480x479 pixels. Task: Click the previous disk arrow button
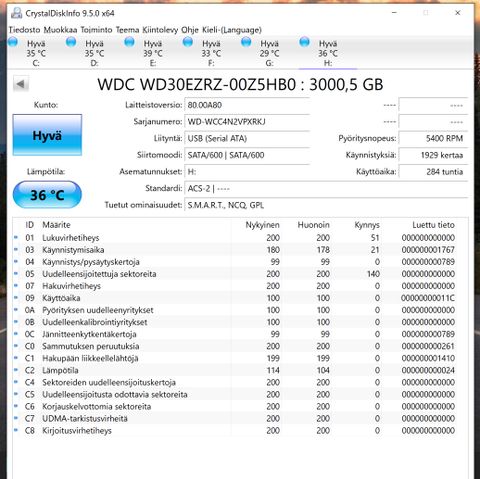tap(21, 84)
